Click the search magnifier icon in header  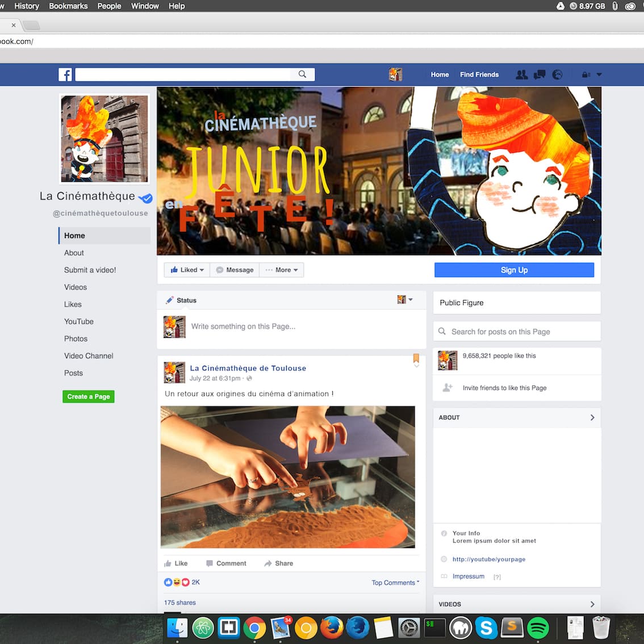click(302, 74)
